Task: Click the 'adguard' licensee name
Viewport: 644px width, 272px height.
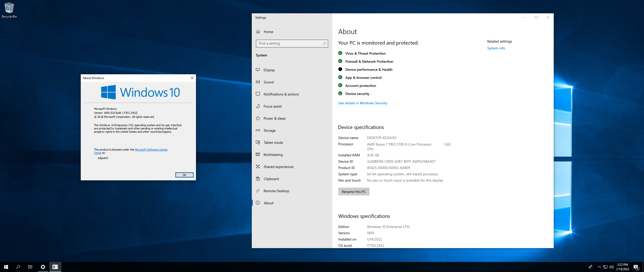Action: [x=103, y=158]
